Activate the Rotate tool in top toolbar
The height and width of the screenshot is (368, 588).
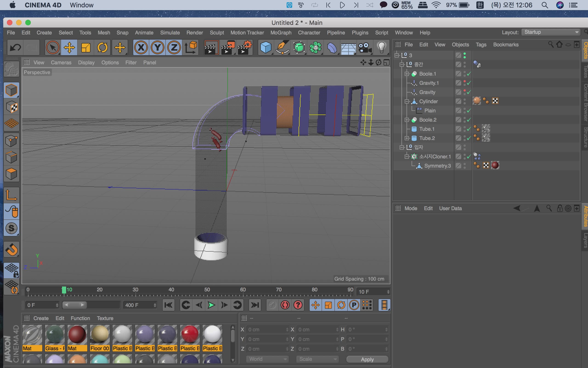click(102, 47)
